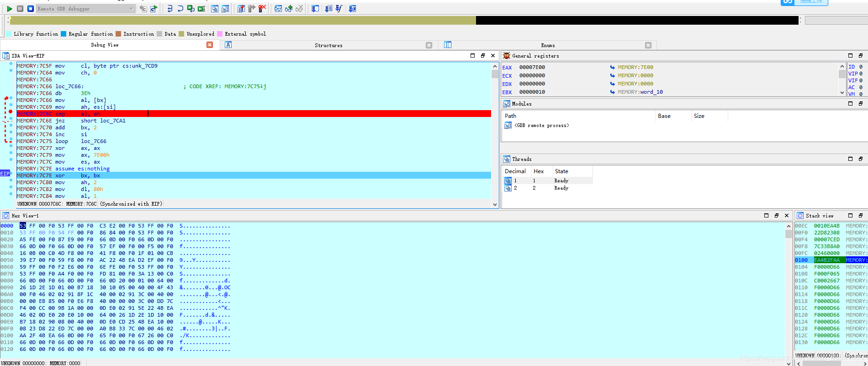The width and height of the screenshot is (868, 366).
Task: Click the EAX register value 00007E00
Action: pyautogui.click(x=532, y=67)
